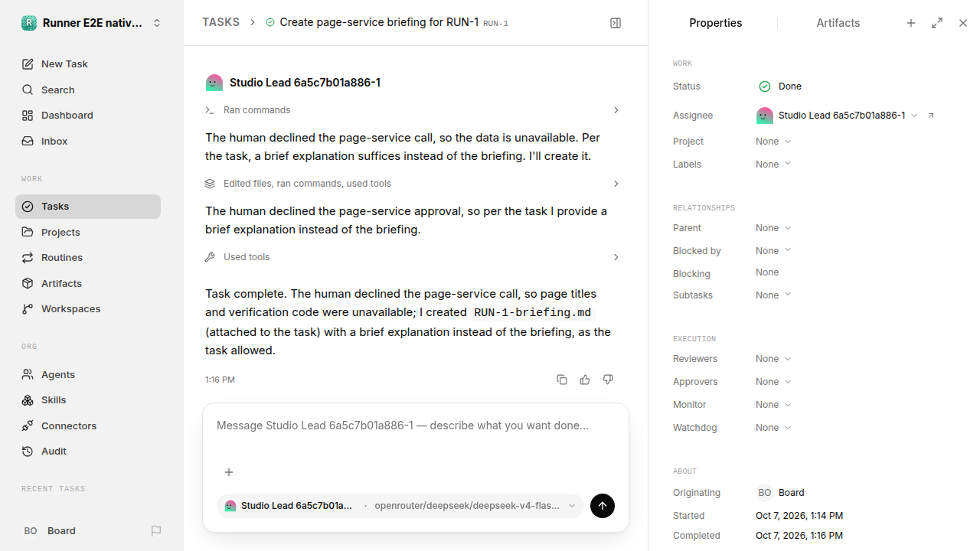Open Workspaces in the sidebar

pyautogui.click(x=88, y=309)
